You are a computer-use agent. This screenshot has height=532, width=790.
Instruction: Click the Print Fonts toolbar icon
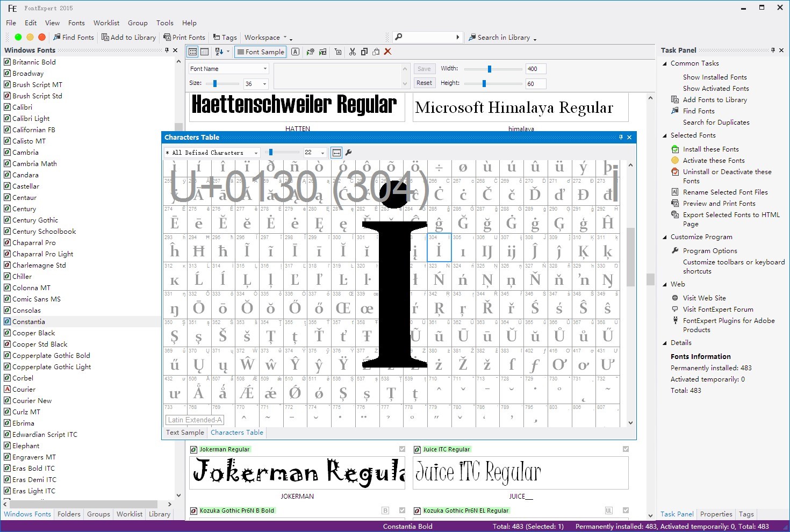tap(184, 37)
